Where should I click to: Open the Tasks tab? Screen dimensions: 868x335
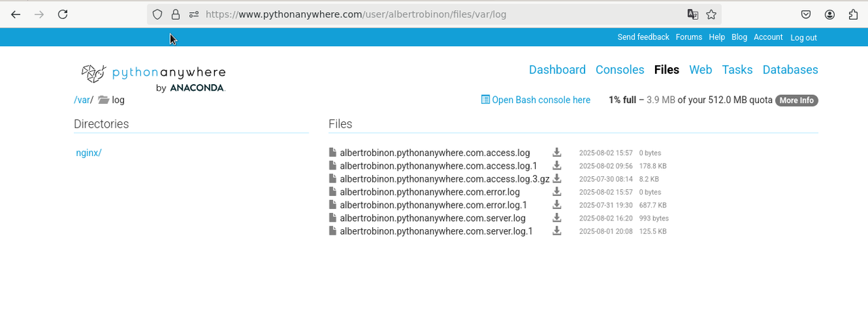[737, 70]
